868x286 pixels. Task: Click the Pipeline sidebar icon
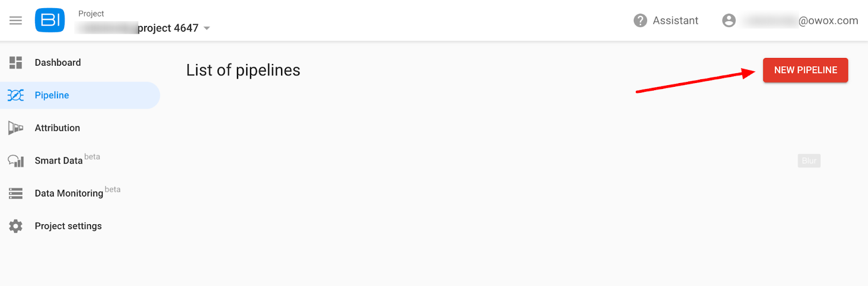(x=16, y=96)
